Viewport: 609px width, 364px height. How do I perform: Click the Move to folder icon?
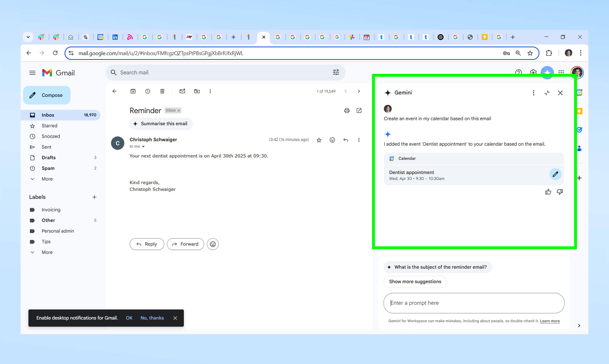[x=197, y=91]
